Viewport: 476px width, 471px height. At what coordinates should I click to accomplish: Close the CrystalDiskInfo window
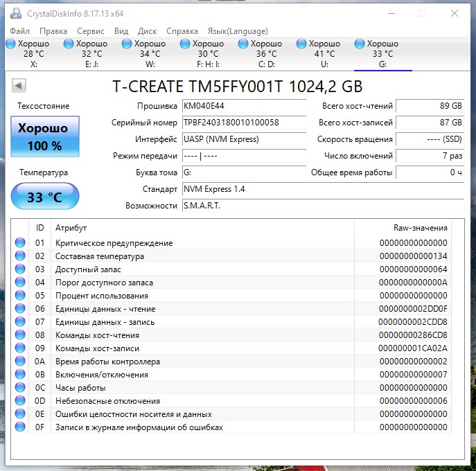tap(455, 13)
